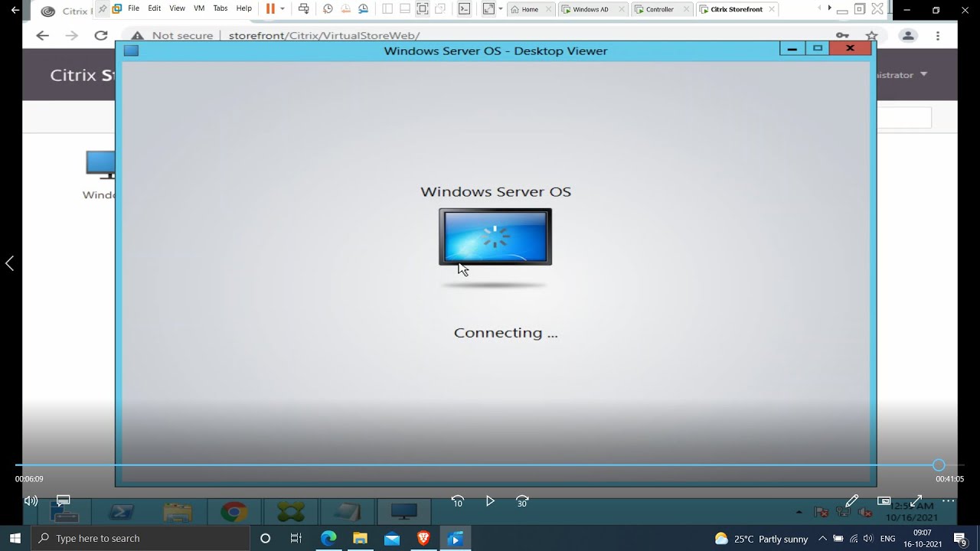The image size is (980, 551).
Task: Open the File menu in VMware
Action: pos(134,8)
